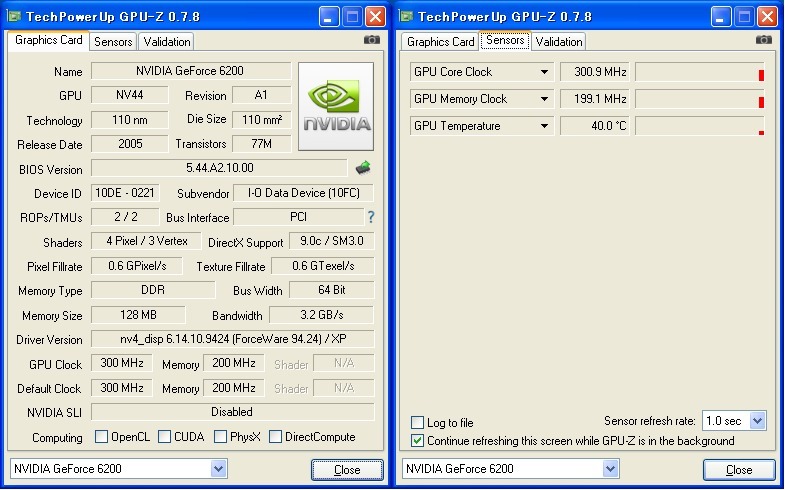The image size is (785, 490).
Task: Open the GPU Memory Clock sensor dropdown
Action: coord(544,99)
